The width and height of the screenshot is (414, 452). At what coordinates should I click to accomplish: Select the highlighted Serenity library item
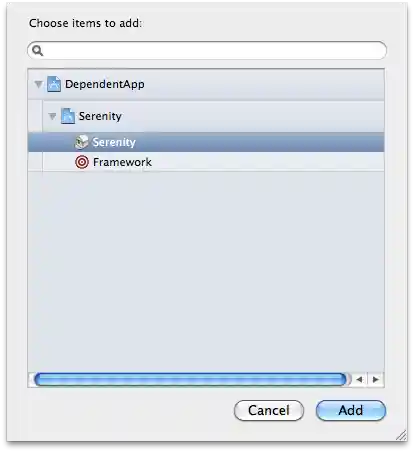click(206, 142)
